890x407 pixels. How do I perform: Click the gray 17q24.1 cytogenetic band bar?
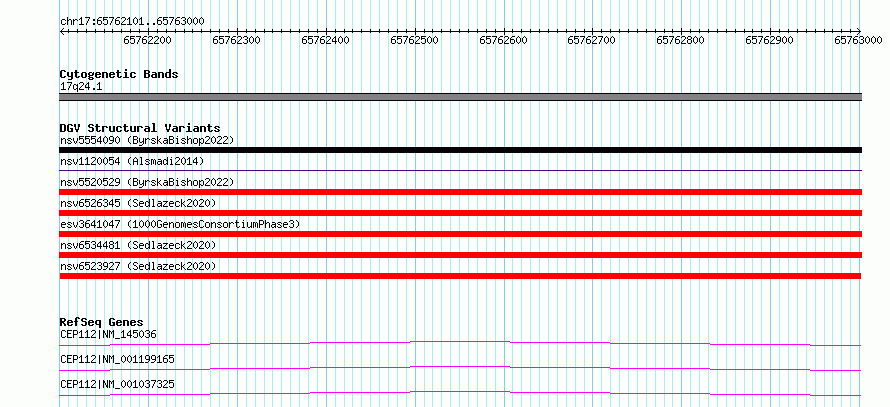click(x=460, y=97)
